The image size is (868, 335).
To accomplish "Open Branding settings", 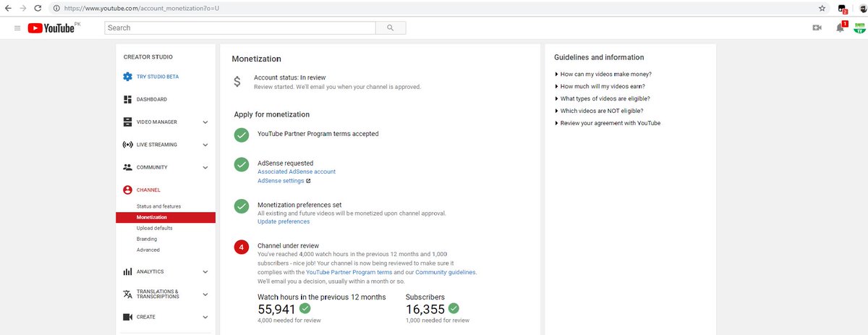I will [x=147, y=239].
